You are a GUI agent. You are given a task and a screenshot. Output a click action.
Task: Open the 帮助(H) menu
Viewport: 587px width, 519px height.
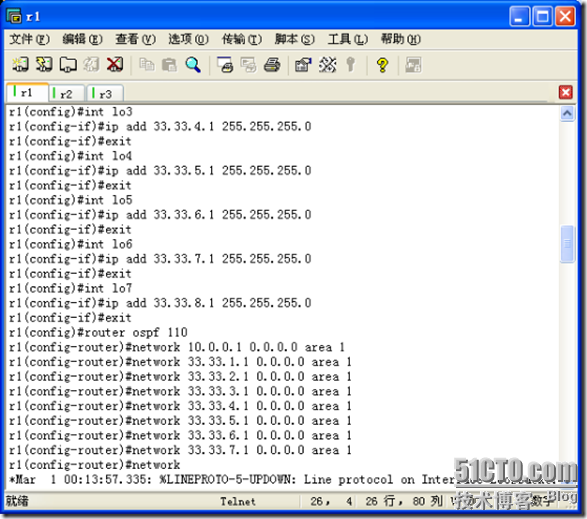coord(401,39)
